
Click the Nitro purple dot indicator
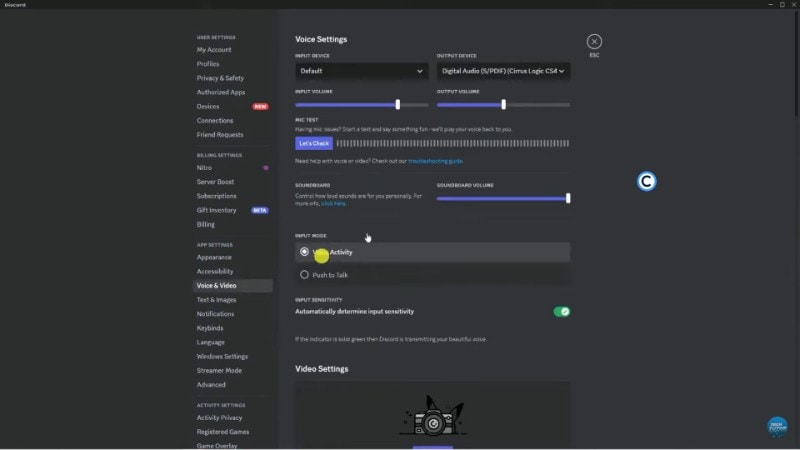click(x=266, y=168)
